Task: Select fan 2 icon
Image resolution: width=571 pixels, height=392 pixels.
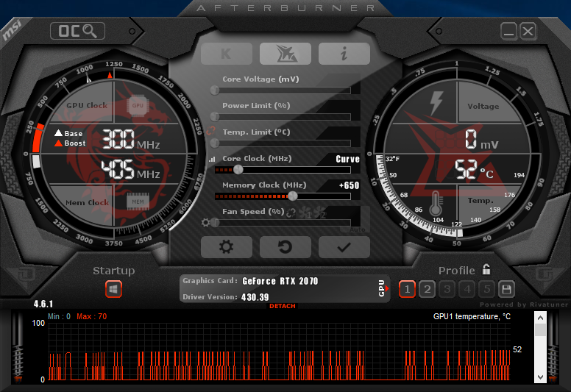Action: point(319,213)
